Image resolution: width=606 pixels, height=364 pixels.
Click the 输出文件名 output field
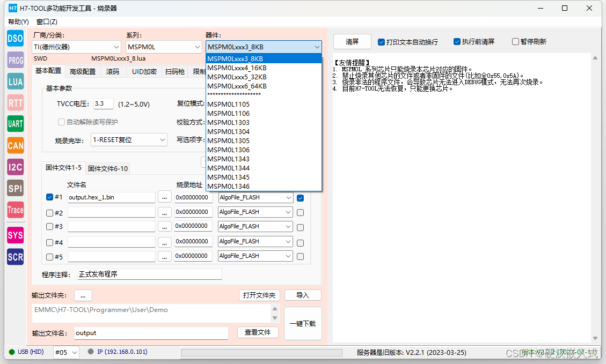[x=151, y=333]
